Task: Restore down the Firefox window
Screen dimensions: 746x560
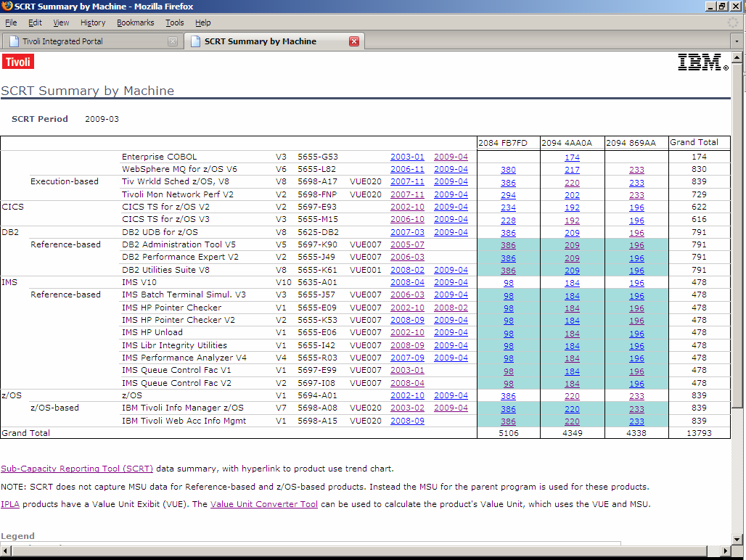Action: point(722,7)
